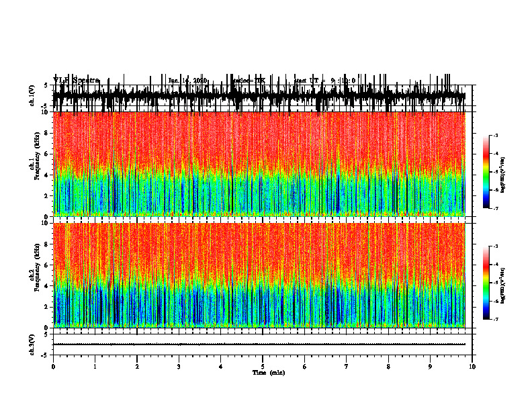Click time axis tick label 8
Screen dimensions: 532x411
click(388, 367)
